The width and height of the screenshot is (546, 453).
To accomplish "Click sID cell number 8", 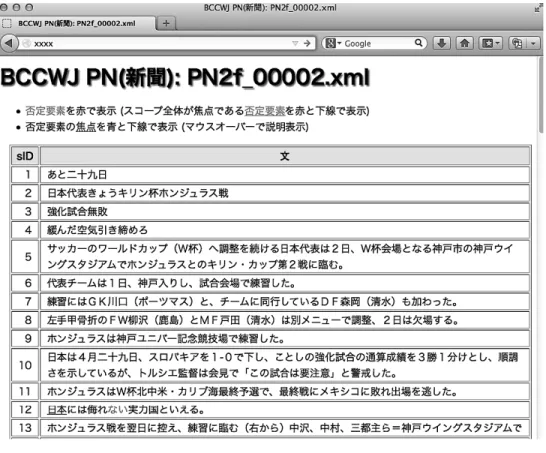I will click(x=25, y=320).
